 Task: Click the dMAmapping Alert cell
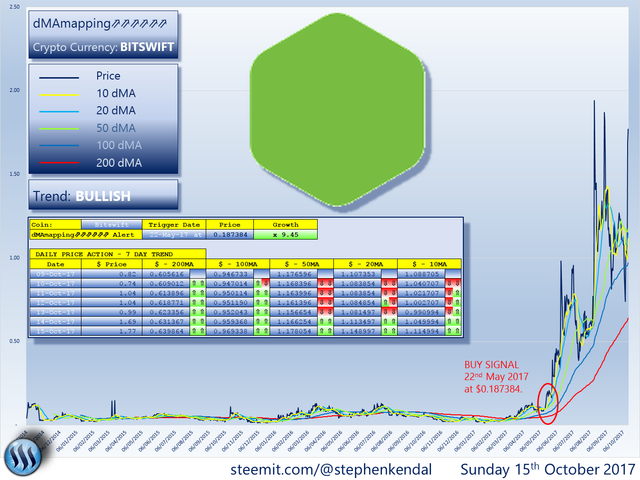point(86,235)
